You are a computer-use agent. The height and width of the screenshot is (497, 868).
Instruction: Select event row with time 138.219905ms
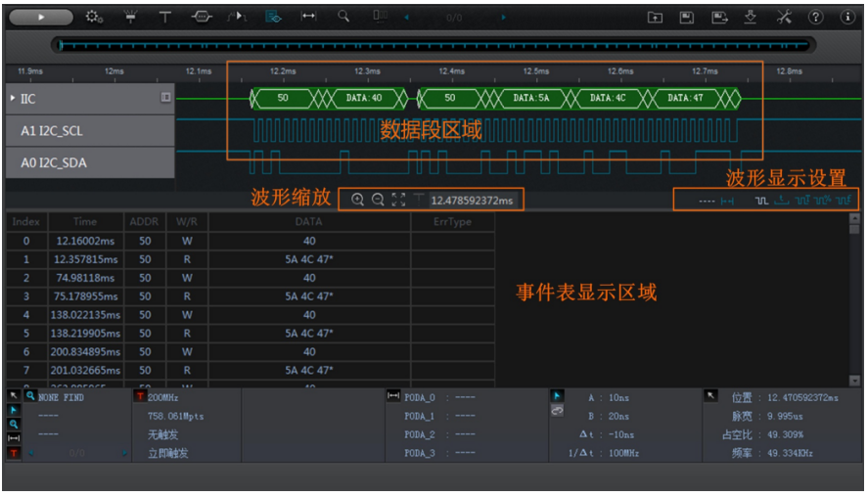click(251, 334)
